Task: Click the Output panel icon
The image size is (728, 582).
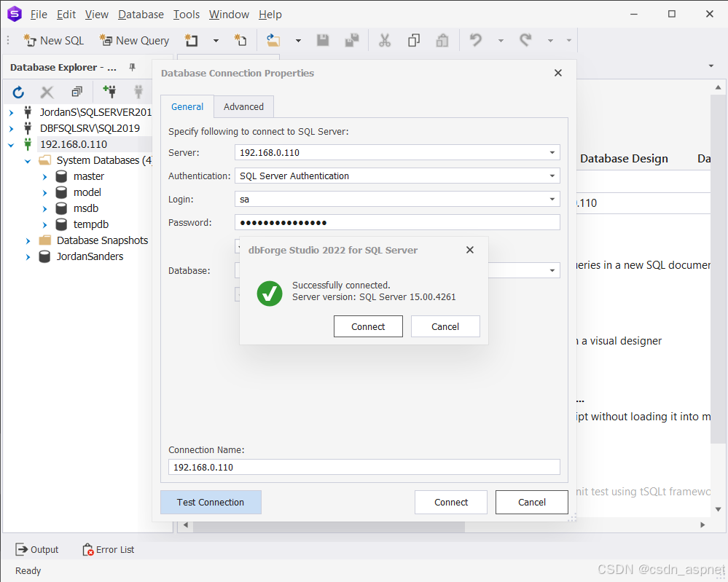Action: (x=21, y=549)
